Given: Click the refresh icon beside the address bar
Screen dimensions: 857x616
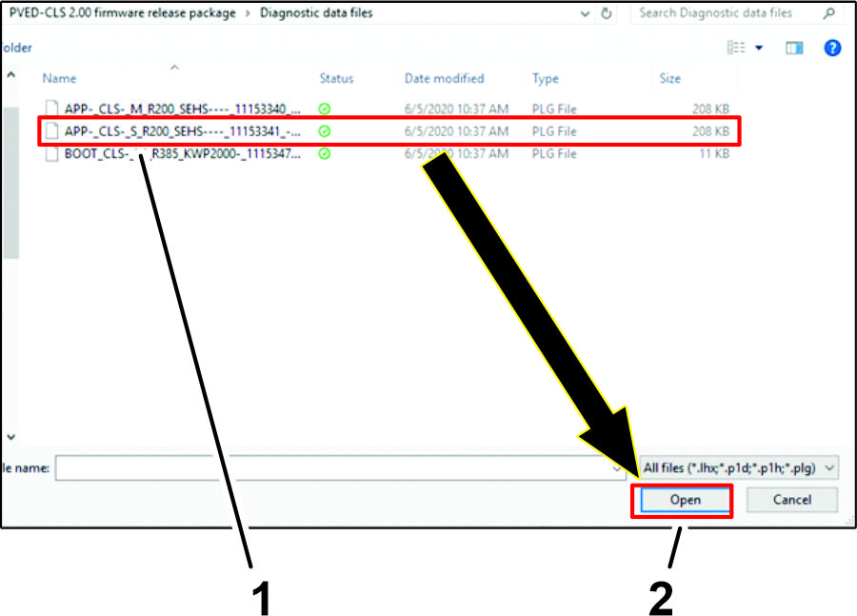Looking at the screenshot, I should pos(608,13).
